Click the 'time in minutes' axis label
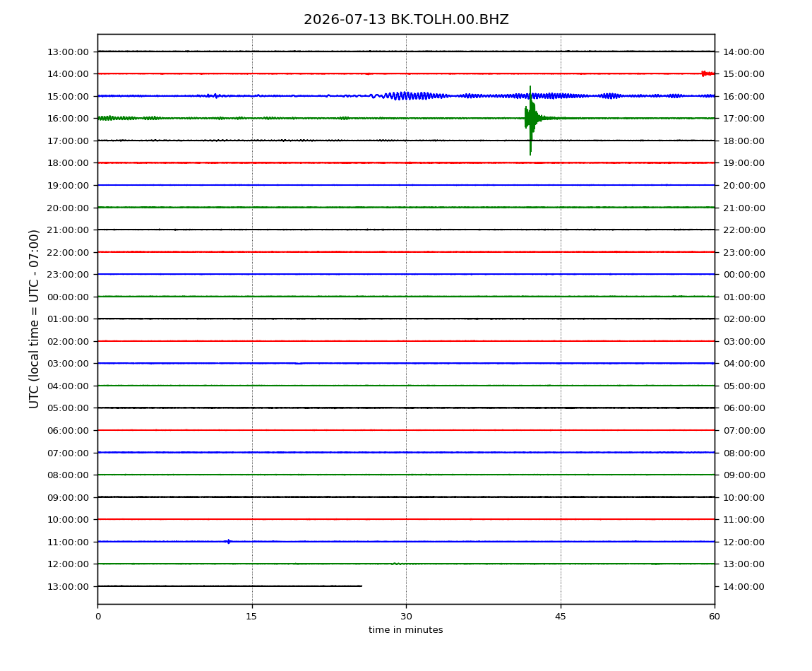Image resolution: width=812 pixels, height=671 pixels. (406, 630)
